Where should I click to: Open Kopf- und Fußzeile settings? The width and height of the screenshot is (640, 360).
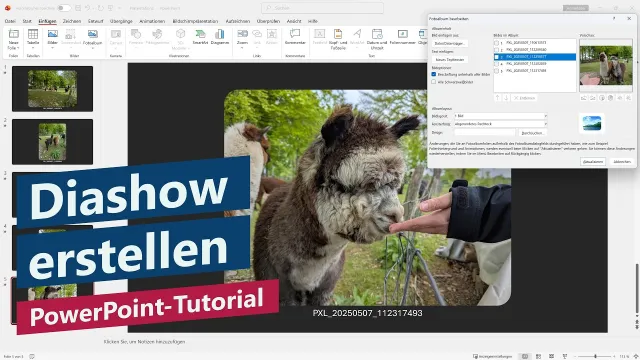tap(338, 34)
